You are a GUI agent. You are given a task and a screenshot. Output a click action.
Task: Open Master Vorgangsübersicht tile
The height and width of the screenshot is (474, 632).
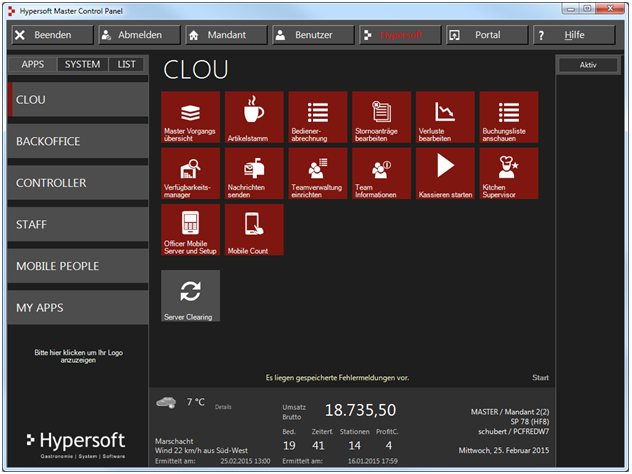click(190, 117)
